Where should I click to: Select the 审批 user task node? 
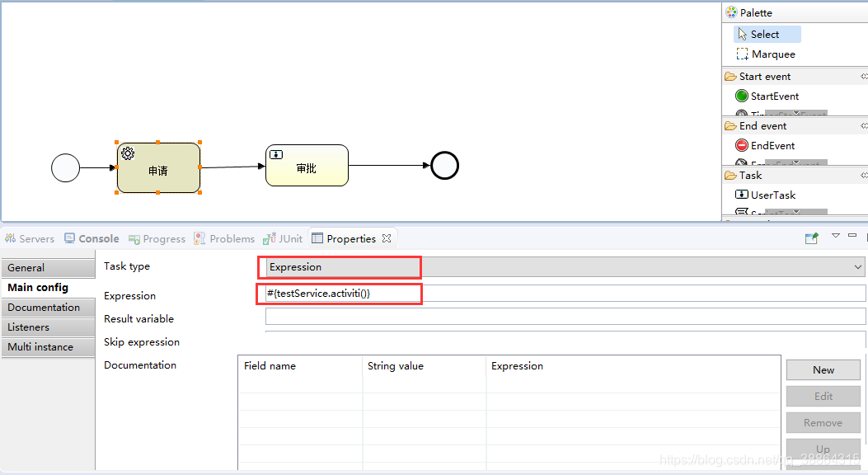tap(307, 166)
